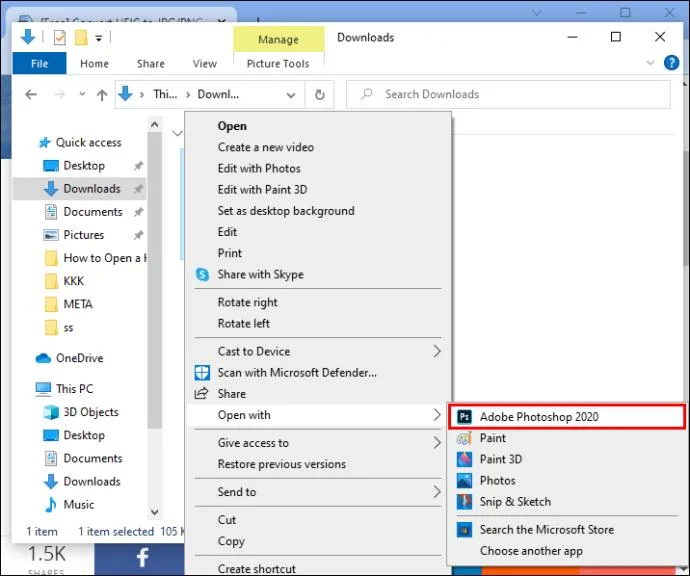690x576 pixels.
Task: Expand the Cast to Device submenu arrow
Action: point(437,351)
